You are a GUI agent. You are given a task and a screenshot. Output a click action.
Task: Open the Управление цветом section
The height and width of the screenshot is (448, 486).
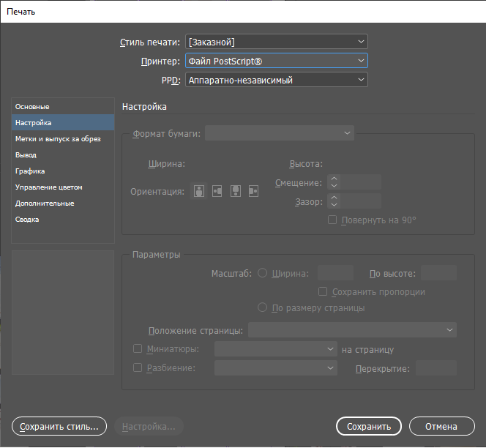(x=63, y=187)
